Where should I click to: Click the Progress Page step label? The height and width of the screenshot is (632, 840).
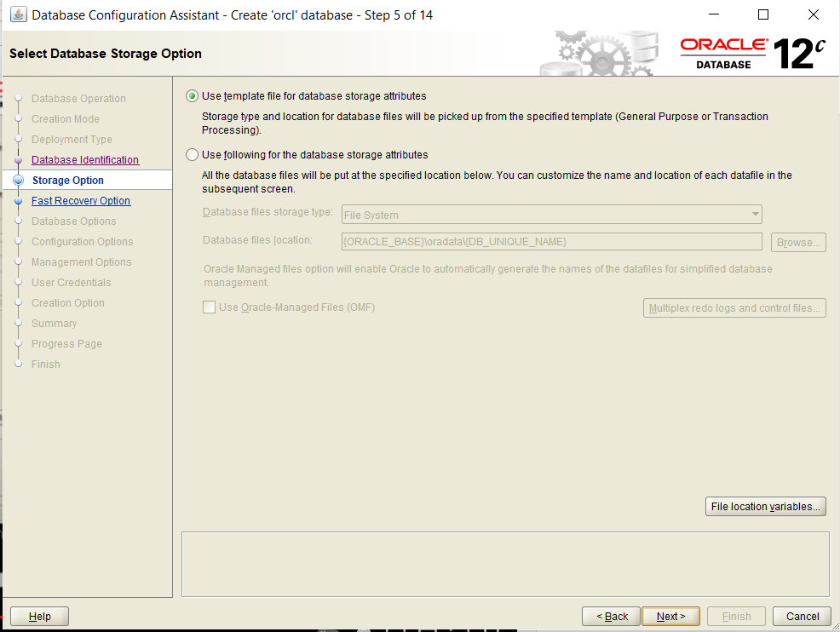pos(66,344)
